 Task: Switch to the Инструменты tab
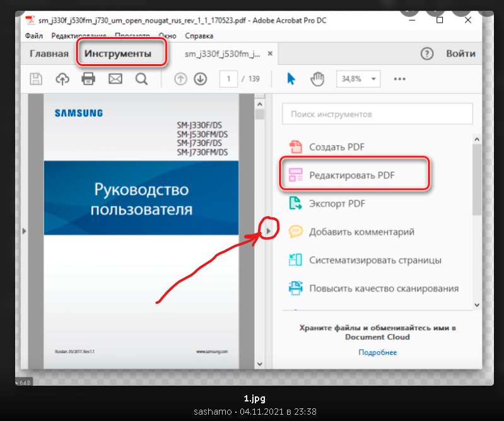coord(118,54)
